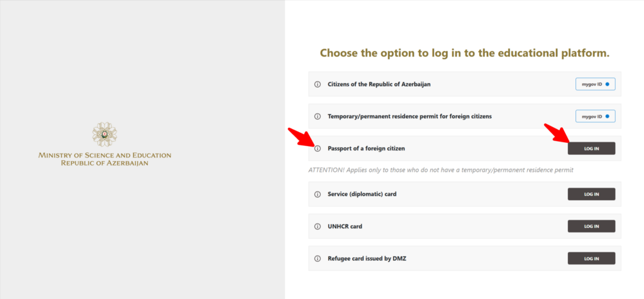Log in with Refugee card issued by DMZ
This screenshot has width=644, height=299.
pos(591,258)
